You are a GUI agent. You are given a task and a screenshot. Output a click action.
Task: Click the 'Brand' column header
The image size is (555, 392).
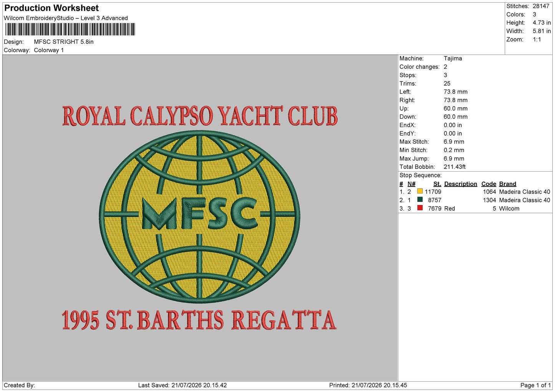pyautogui.click(x=508, y=184)
